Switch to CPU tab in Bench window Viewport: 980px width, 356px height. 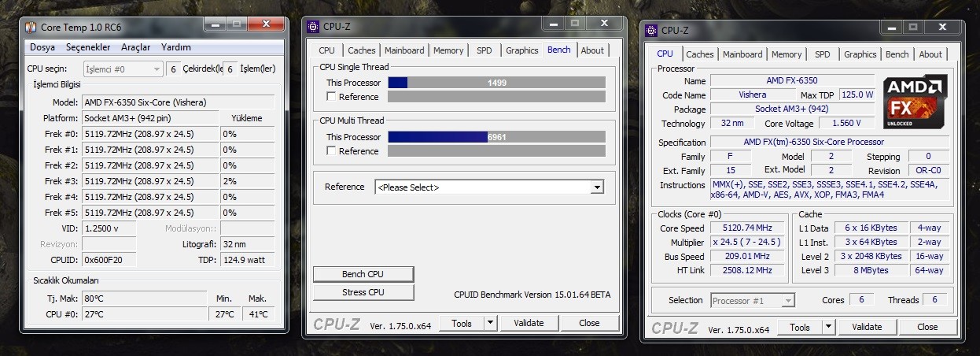coord(327,50)
